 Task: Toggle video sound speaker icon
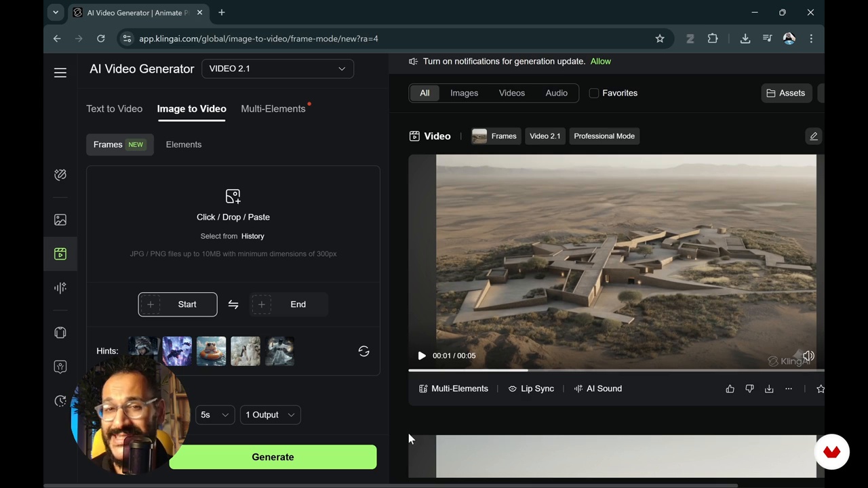pos(808,356)
